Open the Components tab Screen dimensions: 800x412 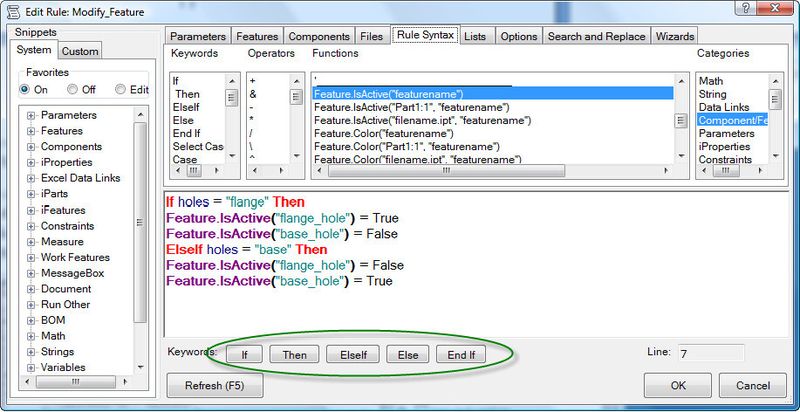pos(319,36)
